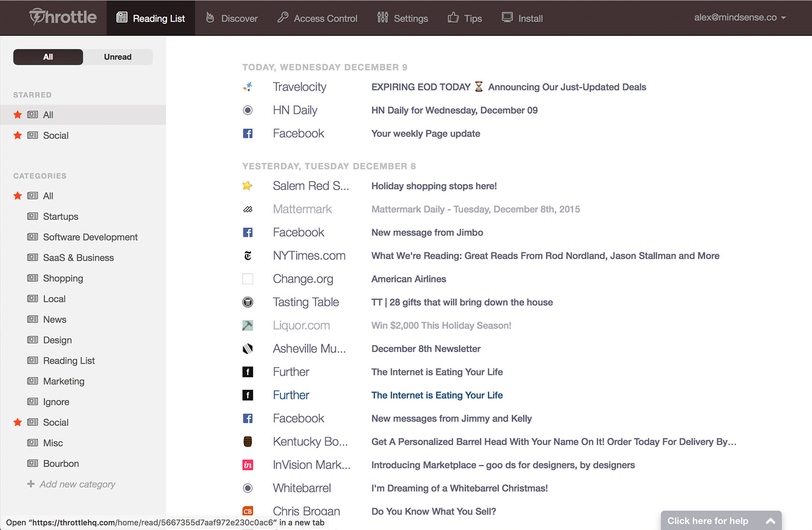Open the Ignore category
The height and width of the screenshot is (530, 812).
pos(56,401)
